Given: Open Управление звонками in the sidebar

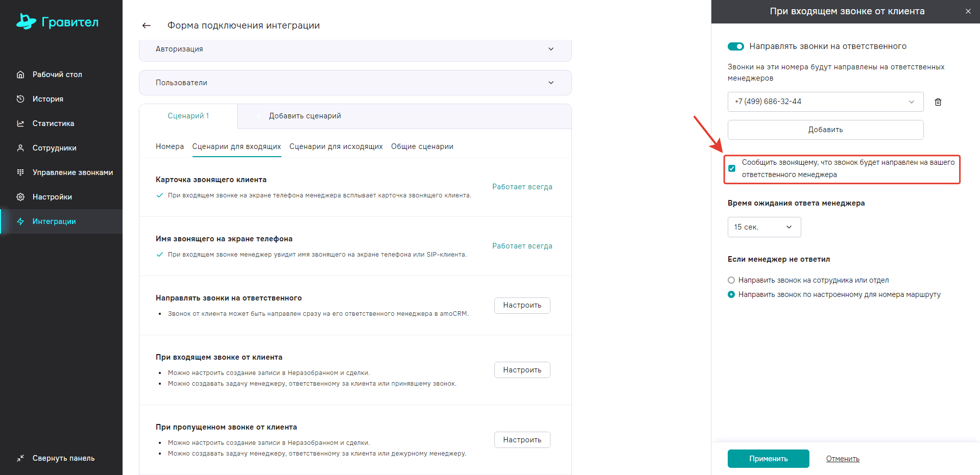Looking at the screenshot, I should (73, 172).
